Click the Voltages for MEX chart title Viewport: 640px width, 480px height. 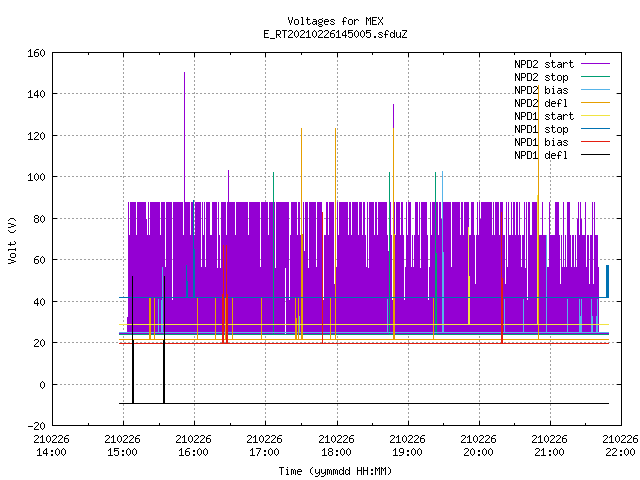(335, 21)
